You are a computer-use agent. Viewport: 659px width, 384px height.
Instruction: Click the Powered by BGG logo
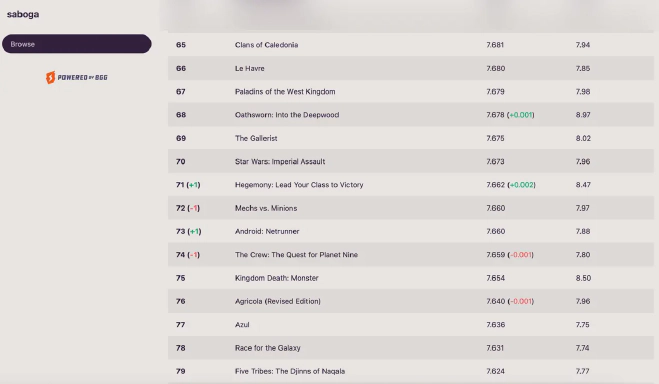[77, 77]
